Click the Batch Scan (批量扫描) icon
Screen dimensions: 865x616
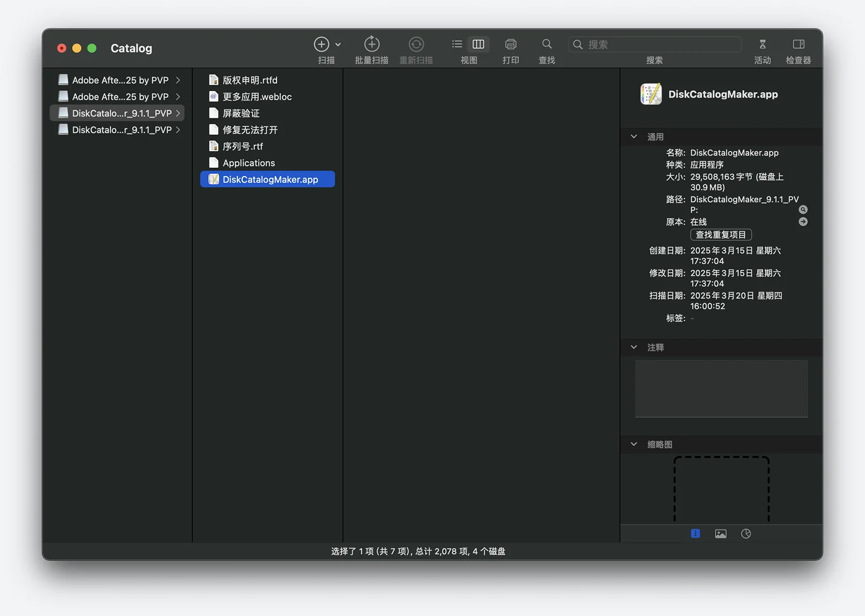(371, 44)
